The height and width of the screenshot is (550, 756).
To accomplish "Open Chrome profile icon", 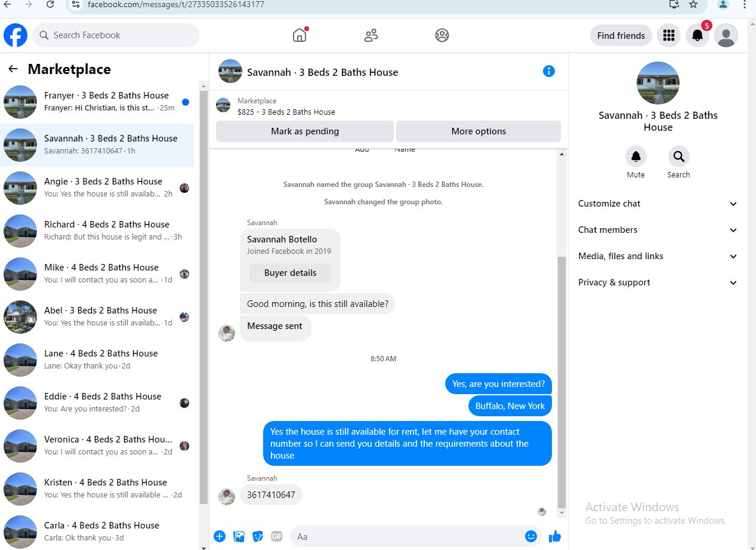I will point(723,4).
